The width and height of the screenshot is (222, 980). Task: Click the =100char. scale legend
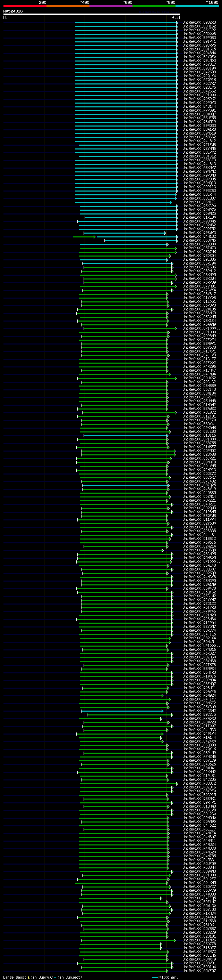[165, 977]
